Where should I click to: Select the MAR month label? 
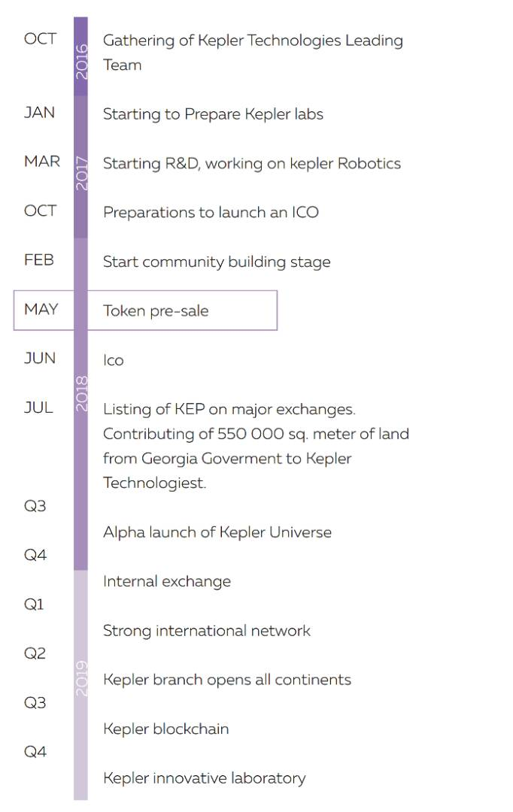click(41, 162)
